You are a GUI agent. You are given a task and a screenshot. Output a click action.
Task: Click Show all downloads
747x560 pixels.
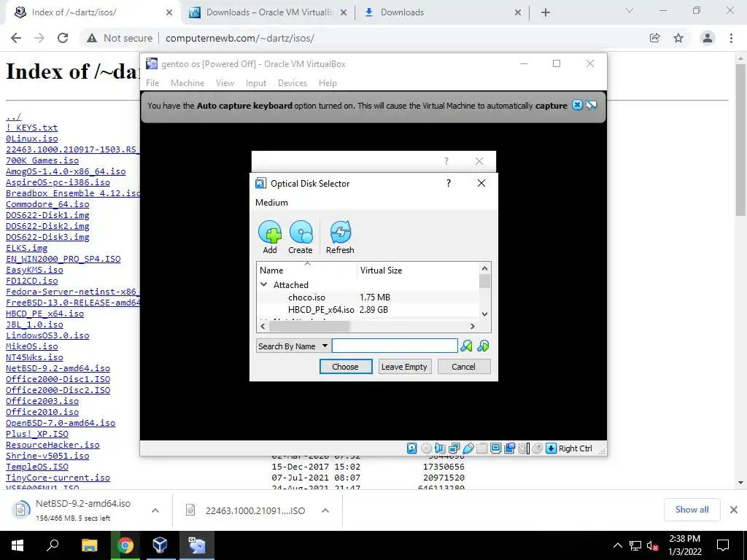point(692,510)
